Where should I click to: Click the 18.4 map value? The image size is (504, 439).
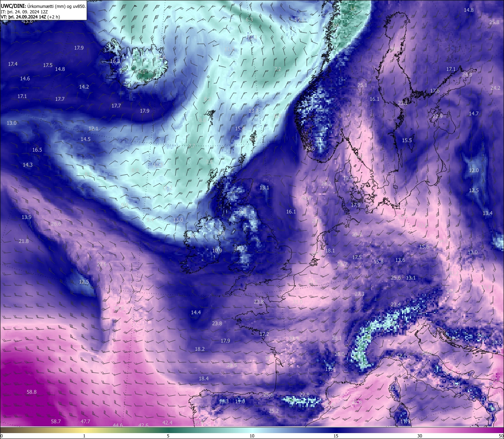click(204, 378)
